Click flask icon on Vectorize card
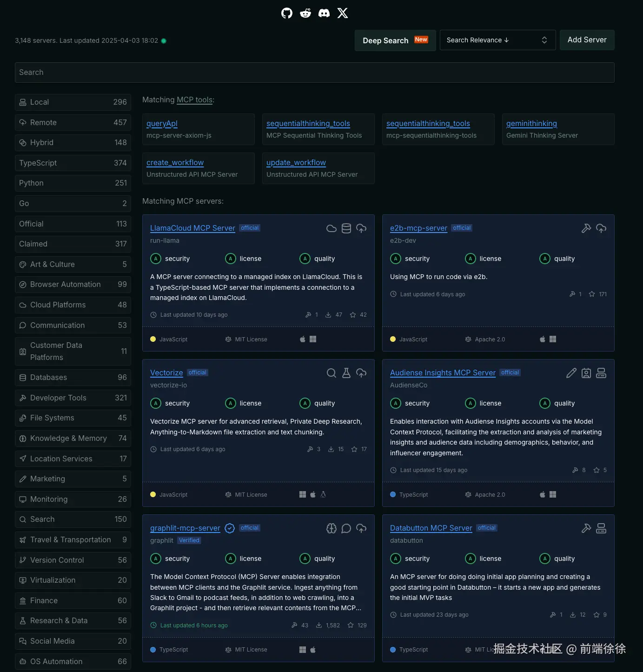This screenshot has height=672, width=643. 346,373
